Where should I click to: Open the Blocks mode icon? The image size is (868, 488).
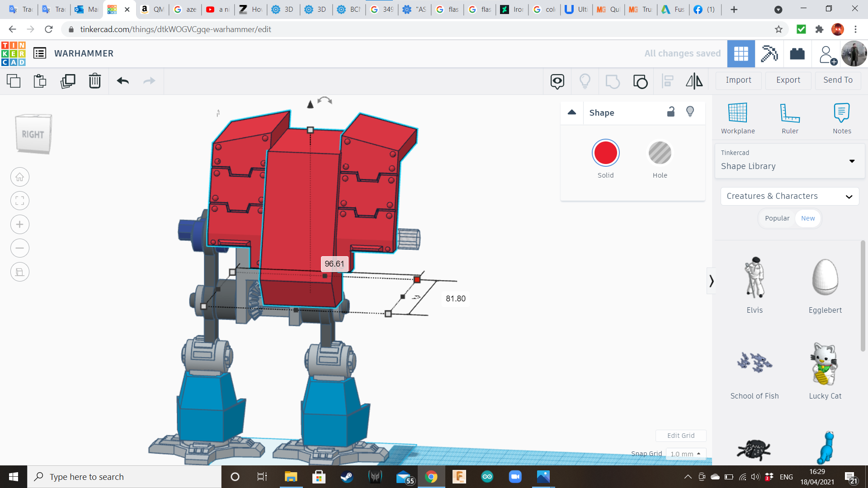coord(769,54)
